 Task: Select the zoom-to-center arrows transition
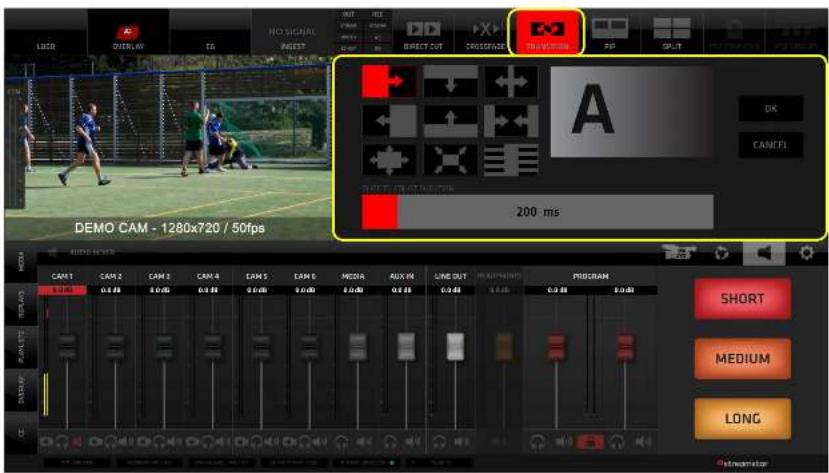[450, 160]
